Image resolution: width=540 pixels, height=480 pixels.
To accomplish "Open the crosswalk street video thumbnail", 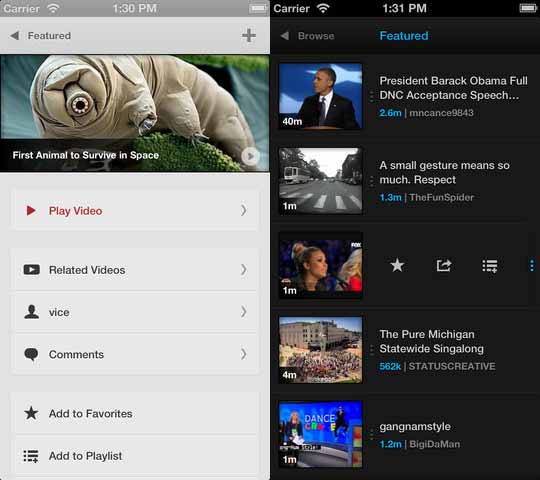I will pyautogui.click(x=321, y=181).
